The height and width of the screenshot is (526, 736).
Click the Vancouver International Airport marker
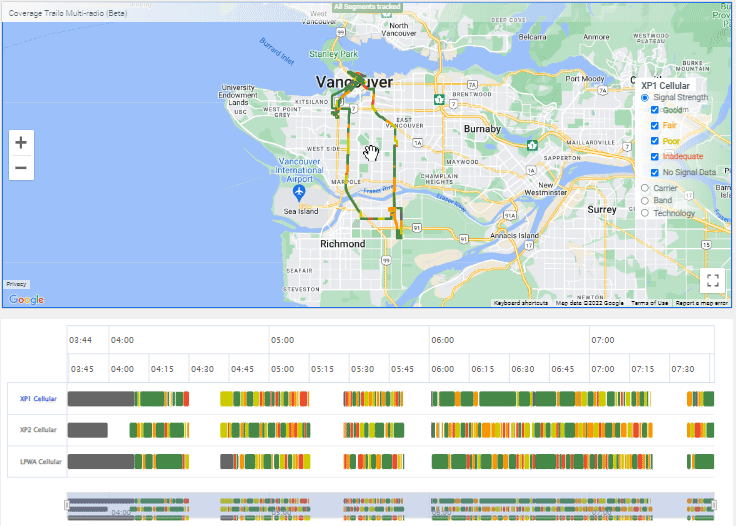point(298,190)
